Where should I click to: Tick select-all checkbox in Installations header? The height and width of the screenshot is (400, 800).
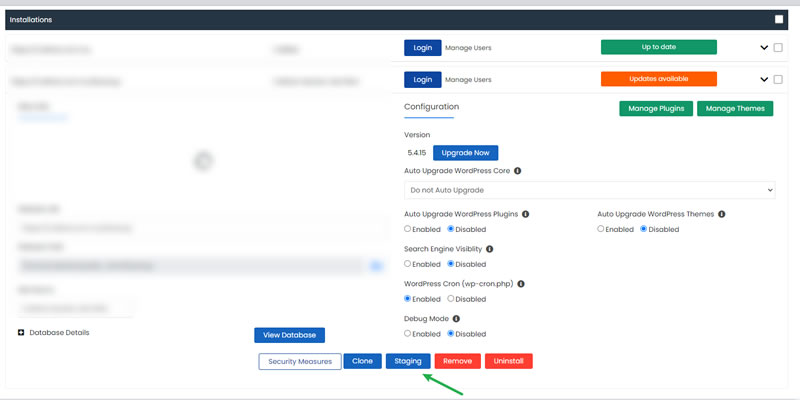pos(779,19)
